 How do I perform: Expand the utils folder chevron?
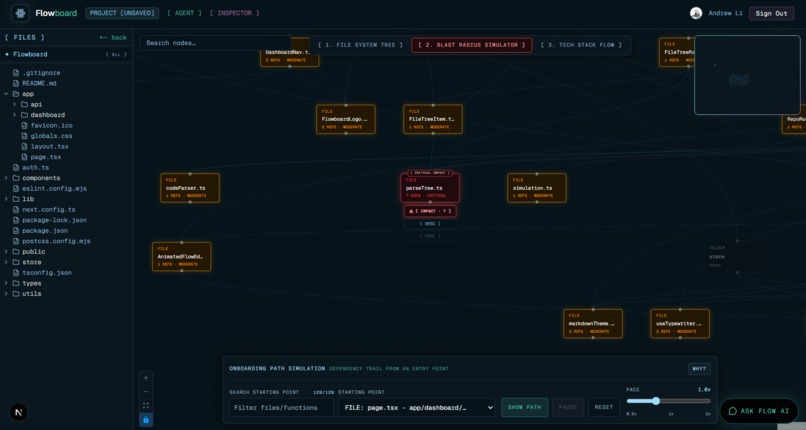tap(6, 294)
